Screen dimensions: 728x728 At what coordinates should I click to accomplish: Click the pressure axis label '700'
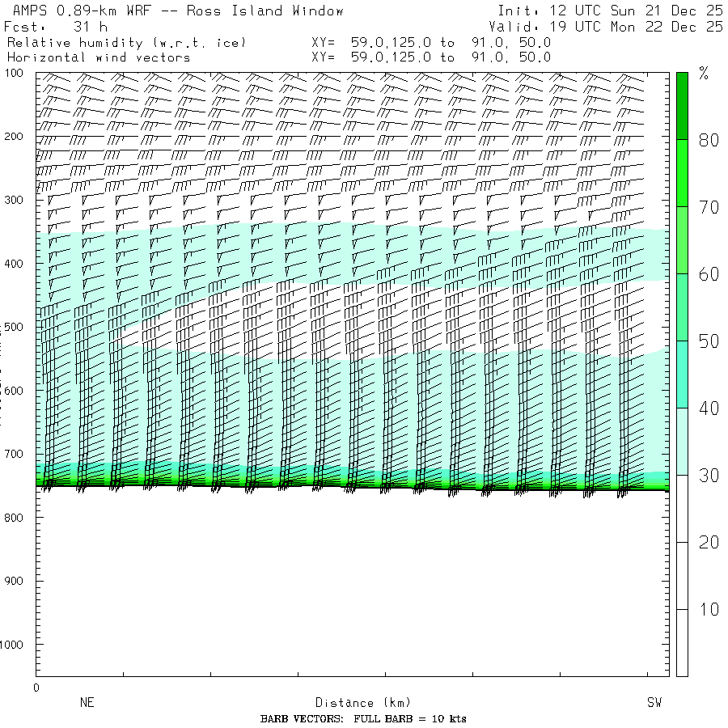tap(14, 454)
